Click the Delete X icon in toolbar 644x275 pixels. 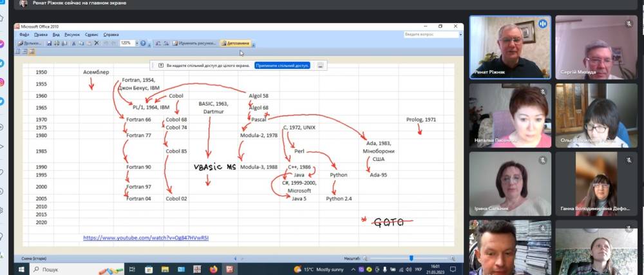97,43
